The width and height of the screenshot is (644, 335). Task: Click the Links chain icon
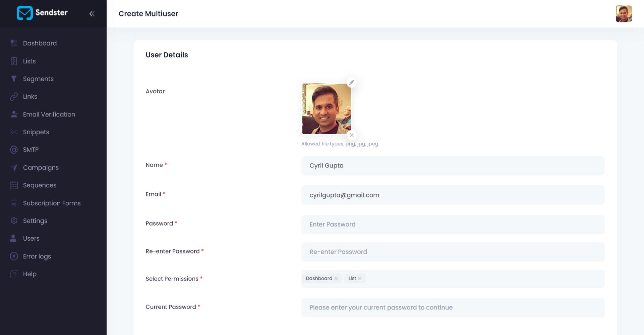click(14, 96)
